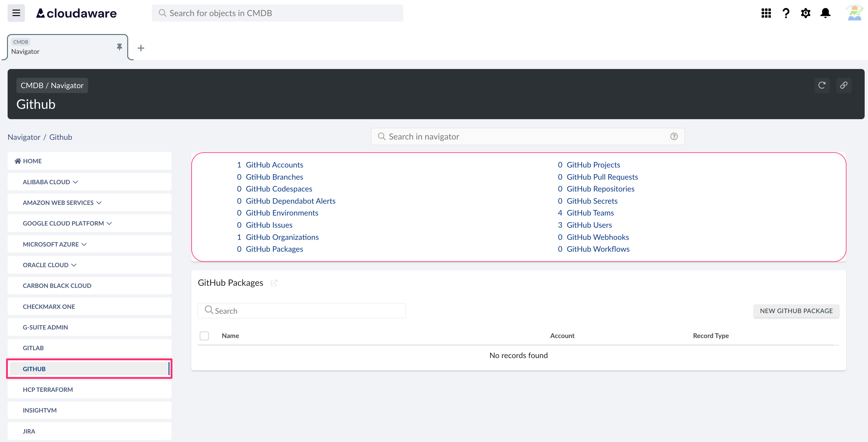Sort by the Record Type column header
Screen dimensions: 868x442
pos(711,336)
